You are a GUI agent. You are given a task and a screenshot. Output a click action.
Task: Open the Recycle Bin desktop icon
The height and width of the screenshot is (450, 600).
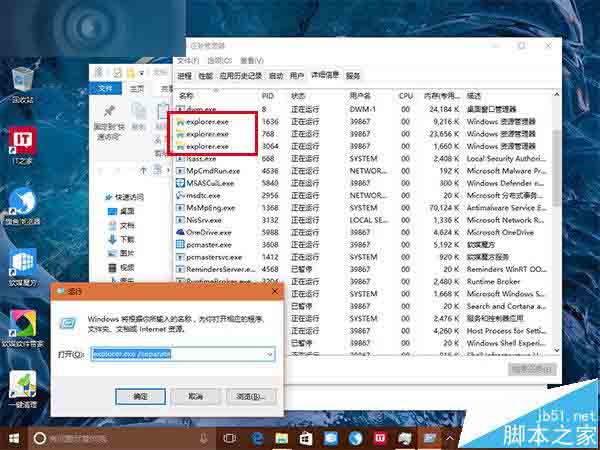coord(22,84)
